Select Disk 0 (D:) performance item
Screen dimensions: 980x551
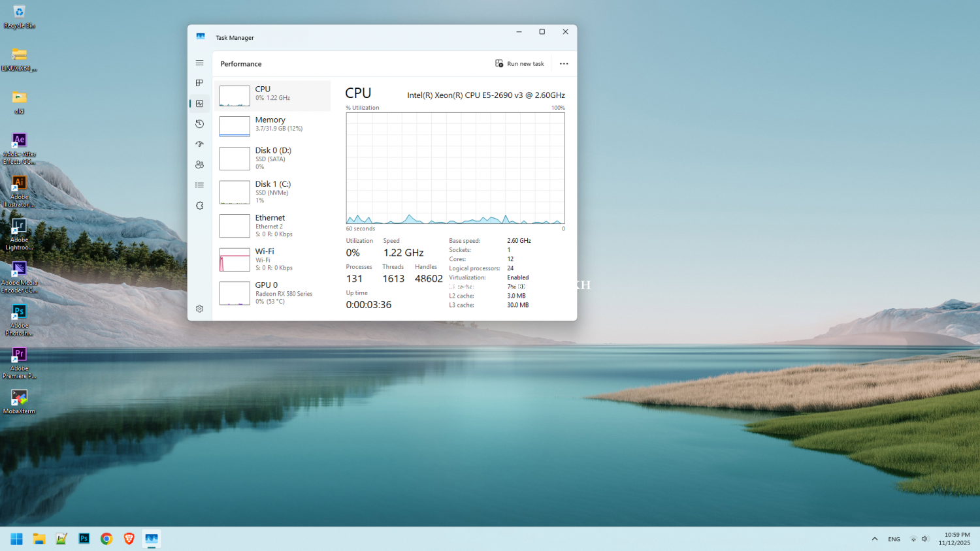(272, 159)
